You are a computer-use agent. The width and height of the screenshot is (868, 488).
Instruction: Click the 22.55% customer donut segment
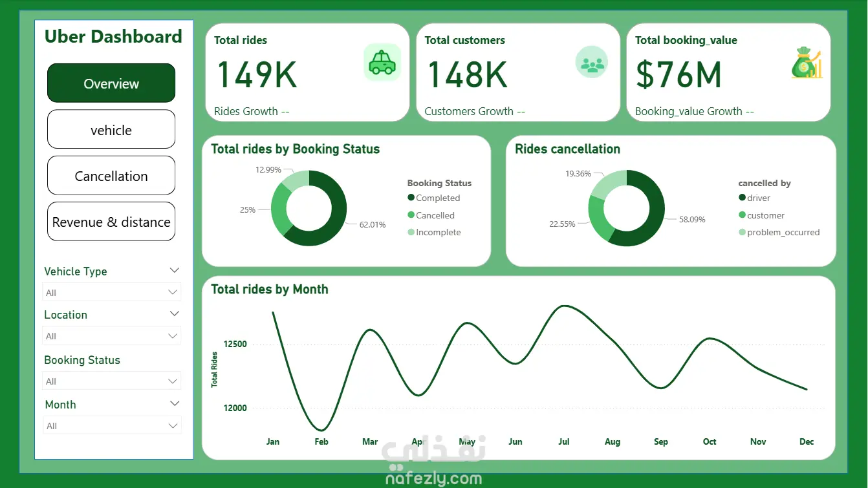(598, 220)
